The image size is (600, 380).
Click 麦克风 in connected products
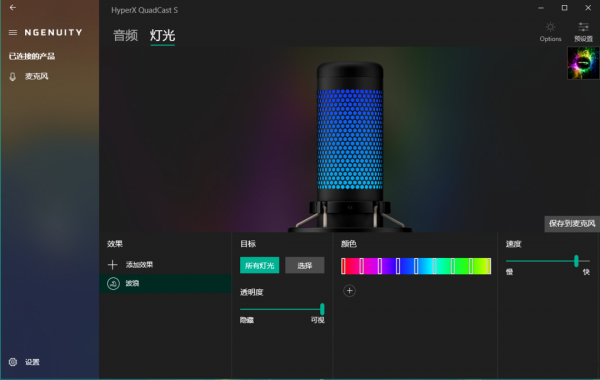(x=37, y=77)
